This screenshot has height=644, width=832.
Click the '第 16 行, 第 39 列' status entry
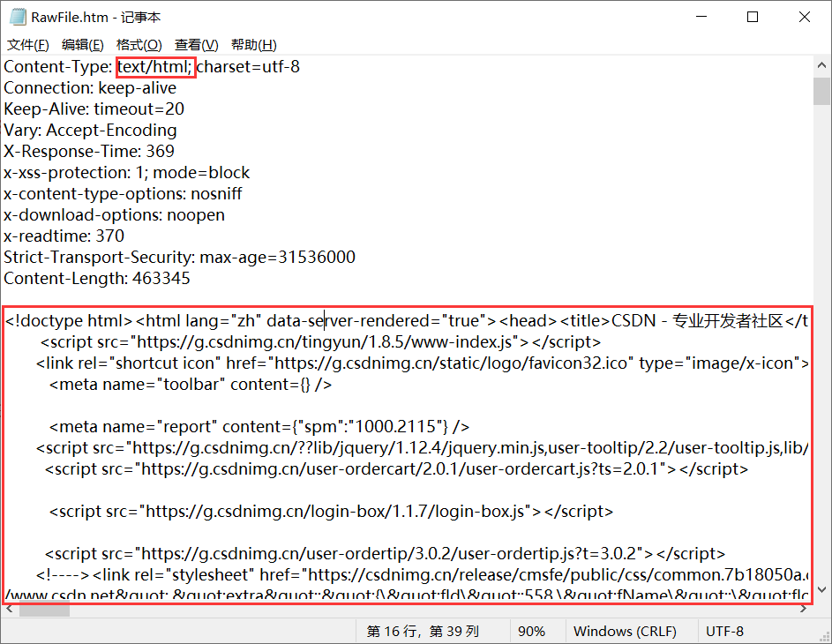click(x=423, y=632)
